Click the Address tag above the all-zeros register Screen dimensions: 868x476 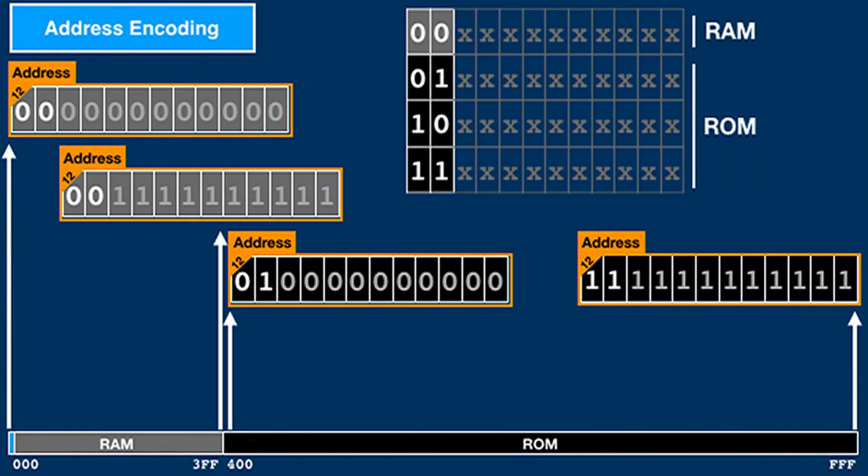coord(41,73)
